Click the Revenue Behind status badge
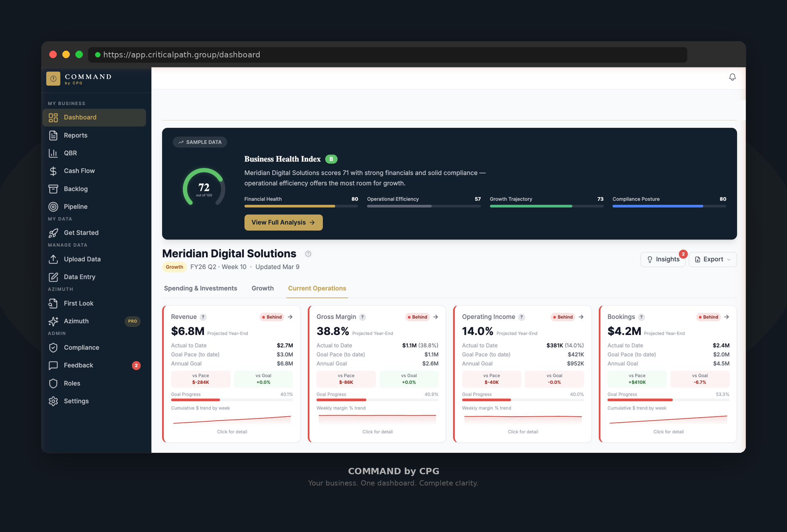Image resolution: width=787 pixels, height=532 pixels. pos(272,317)
